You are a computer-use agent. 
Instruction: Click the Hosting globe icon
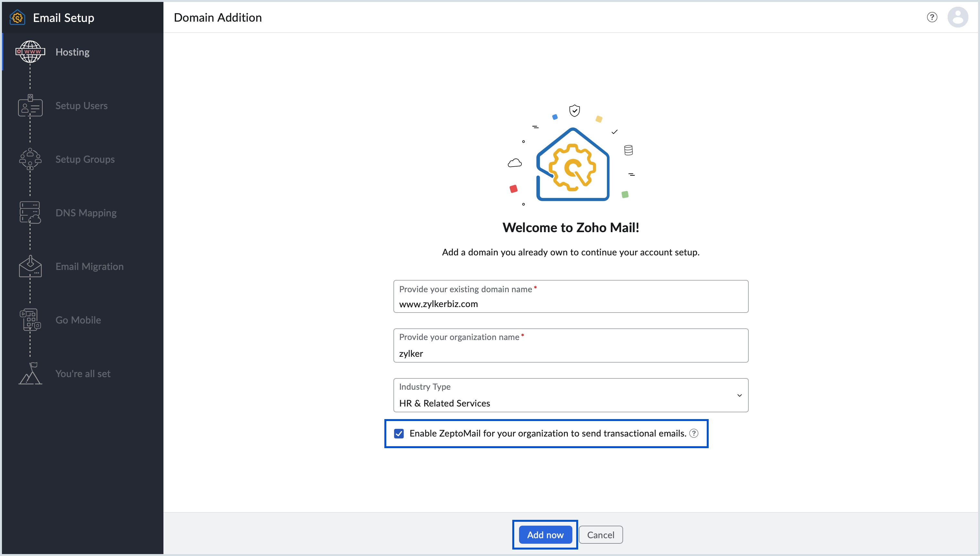tap(30, 52)
